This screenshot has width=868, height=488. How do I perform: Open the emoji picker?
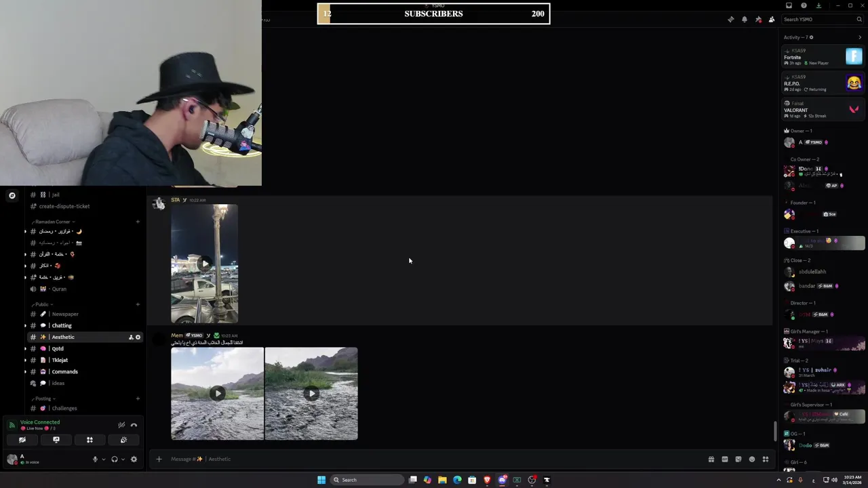751,459
